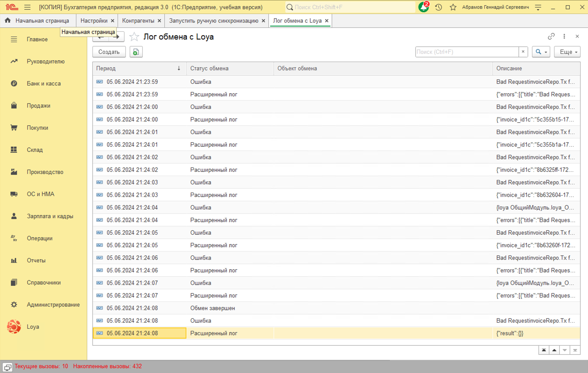Open Банк и касса section
The height and width of the screenshot is (373, 588).
point(43,84)
